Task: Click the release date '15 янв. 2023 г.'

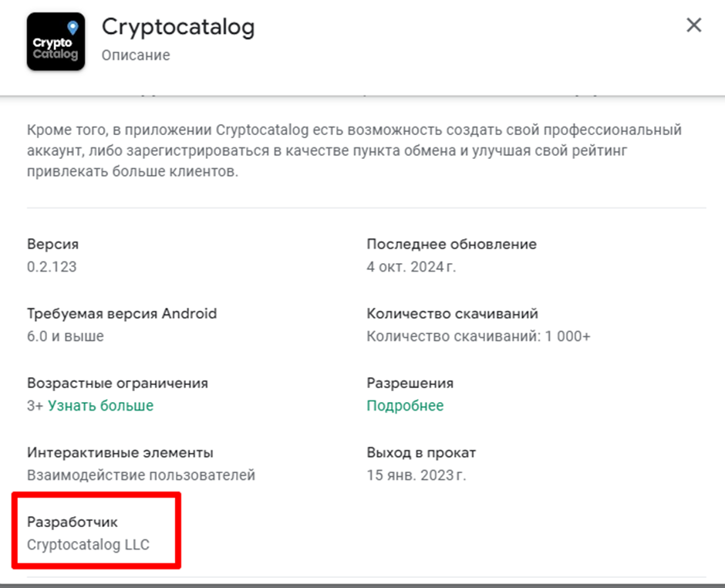Action: click(x=416, y=475)
